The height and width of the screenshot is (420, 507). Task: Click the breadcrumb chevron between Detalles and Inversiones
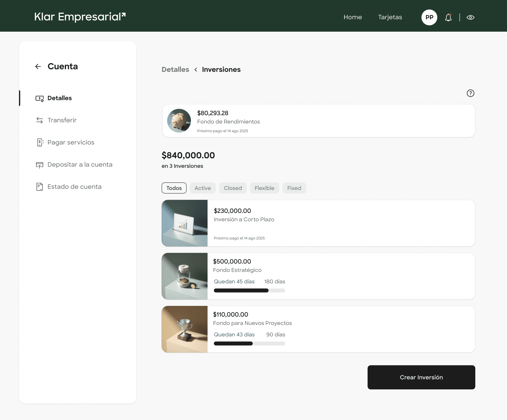pyautogui.click(x=196, y=70)
